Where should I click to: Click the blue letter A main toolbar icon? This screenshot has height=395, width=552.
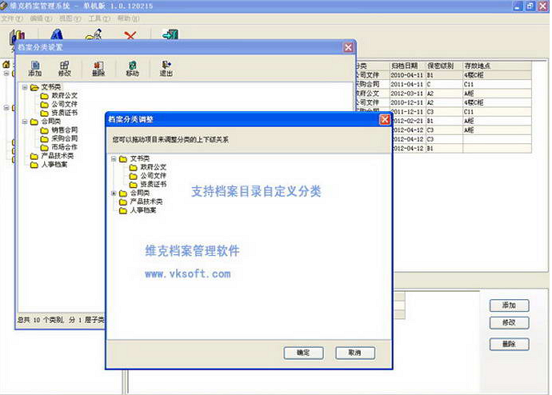point(57,35)
